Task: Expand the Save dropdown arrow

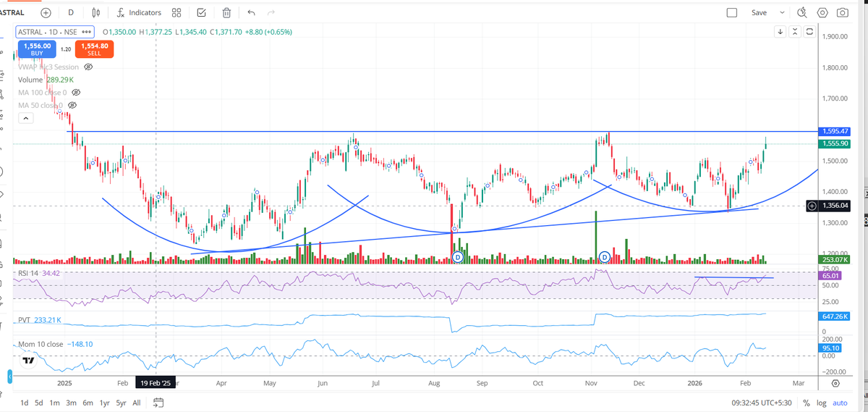Action: 782,12
